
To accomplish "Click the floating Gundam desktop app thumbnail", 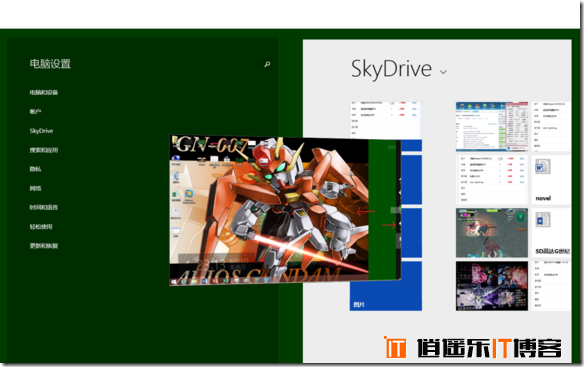I will tap(285, 210).
